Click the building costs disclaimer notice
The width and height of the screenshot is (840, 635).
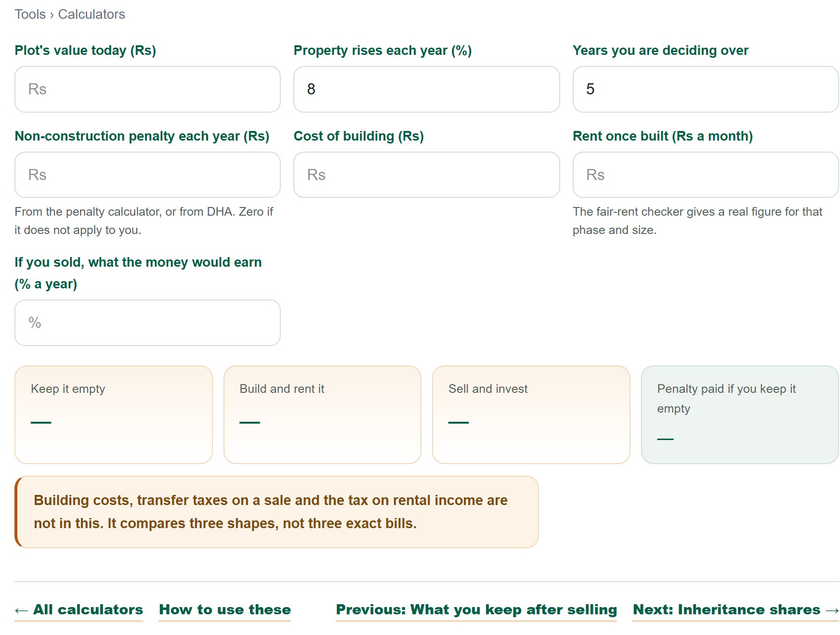276,512
